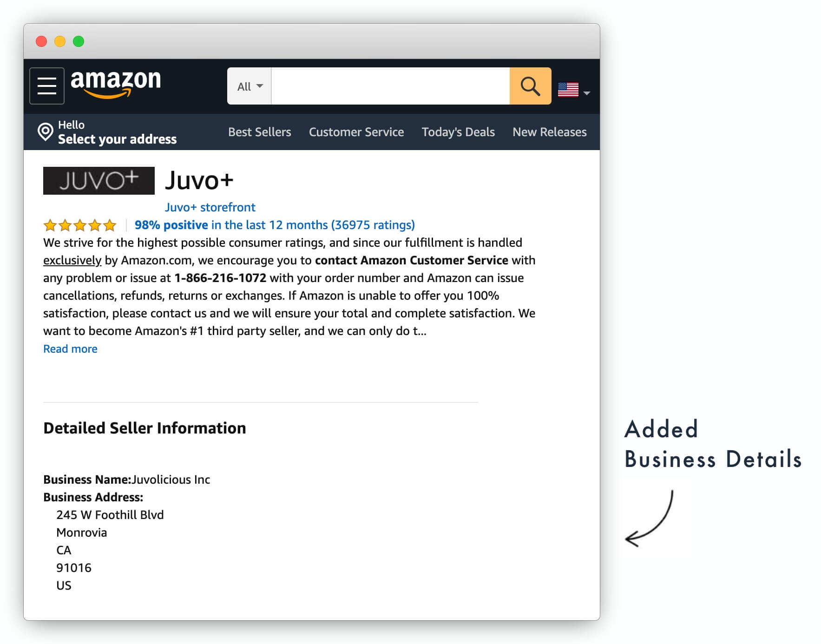This screenshot has width=821, height=644.
Task: Open the All search category dropdown
Action: pyautogui.click(x=250, y=86)
